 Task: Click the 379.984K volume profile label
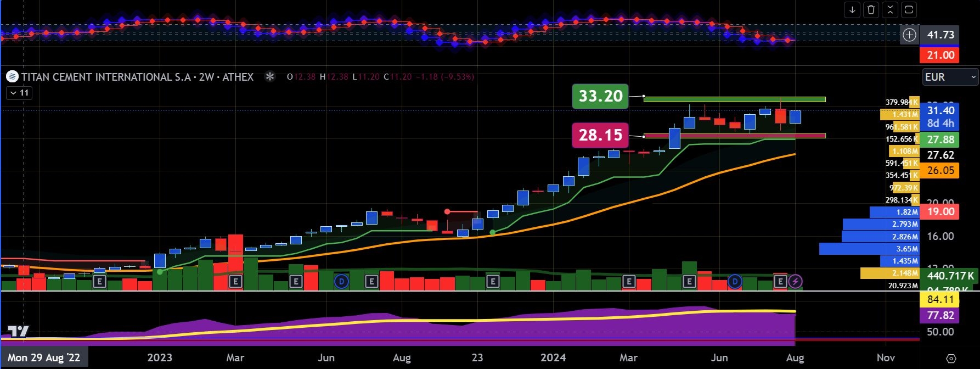[902, 102]
